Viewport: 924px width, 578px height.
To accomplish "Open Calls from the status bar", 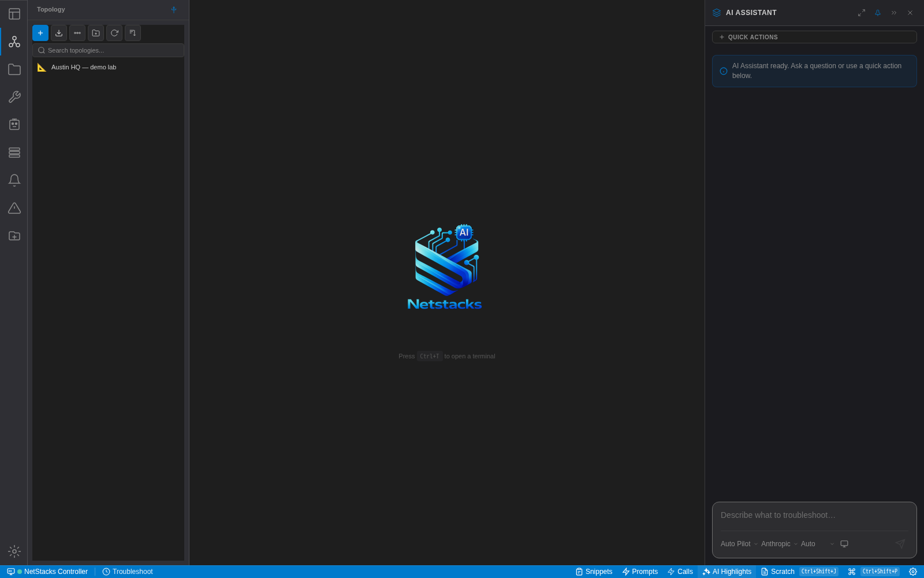I will click(x=680, y=572).
